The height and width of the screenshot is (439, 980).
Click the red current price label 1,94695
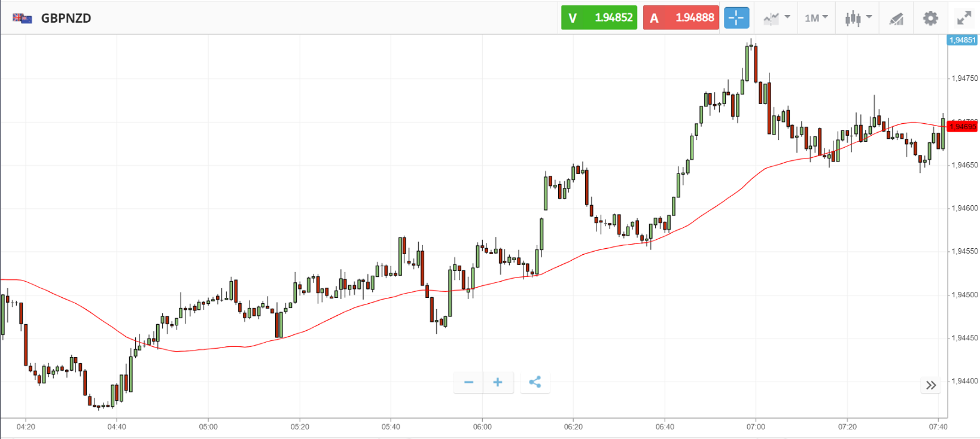pyautogui.click(x=963, y=127)
